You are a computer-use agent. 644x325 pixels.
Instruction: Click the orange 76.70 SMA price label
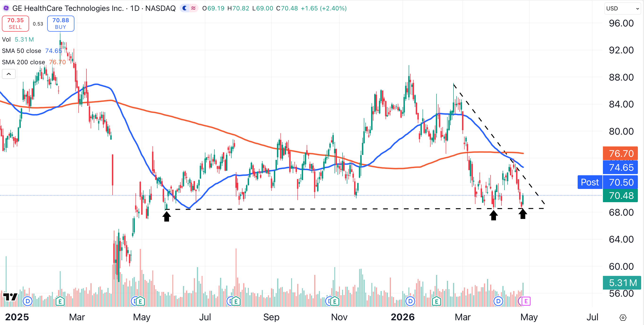(620, 153)
